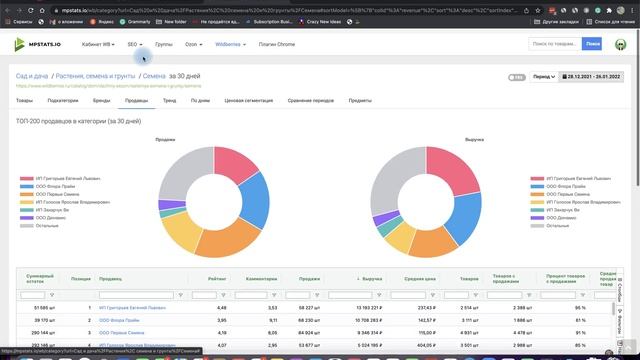This screenshot has width=640, height=360.
Task: Open the Период dropdown
Action: tap(544, 77)
